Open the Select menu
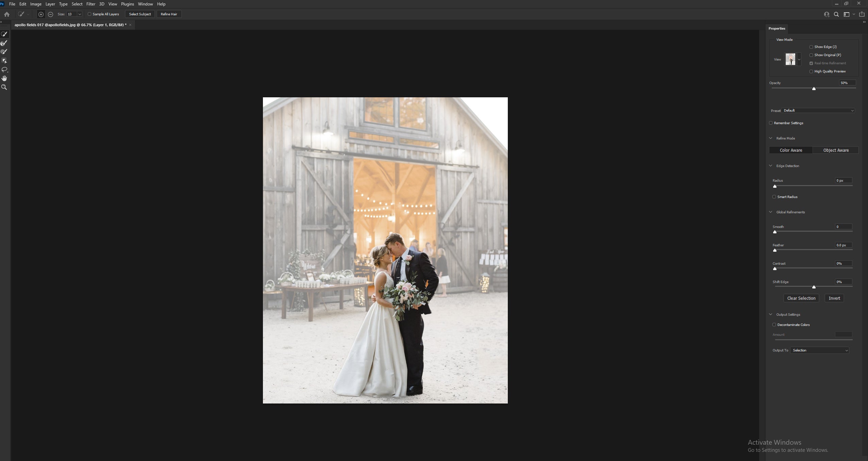 coord(77,4)
